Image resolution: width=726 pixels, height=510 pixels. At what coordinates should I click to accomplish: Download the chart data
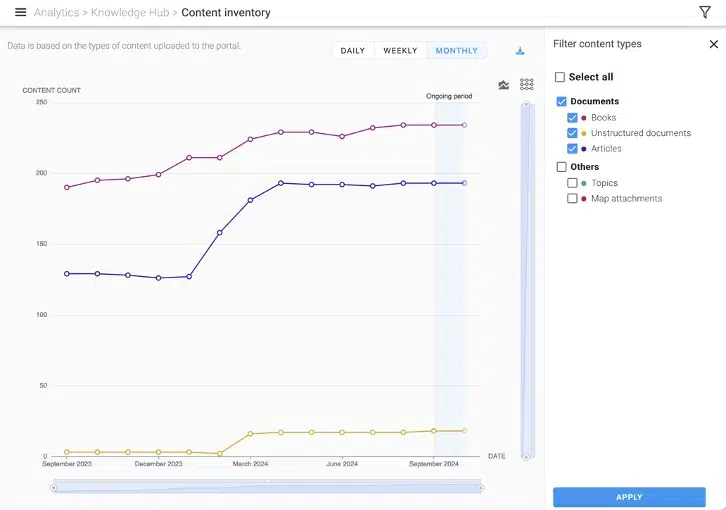click(520, 51)
